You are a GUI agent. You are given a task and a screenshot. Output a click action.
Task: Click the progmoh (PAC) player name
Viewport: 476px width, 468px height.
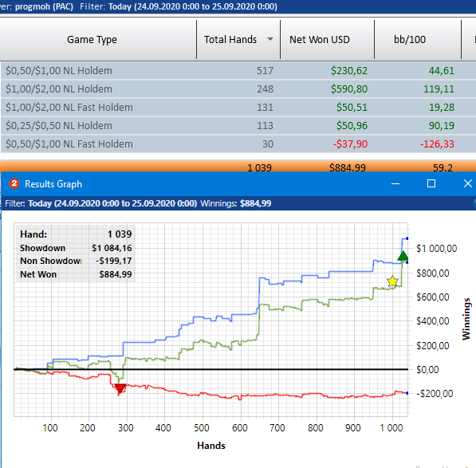tap(45, 6)
